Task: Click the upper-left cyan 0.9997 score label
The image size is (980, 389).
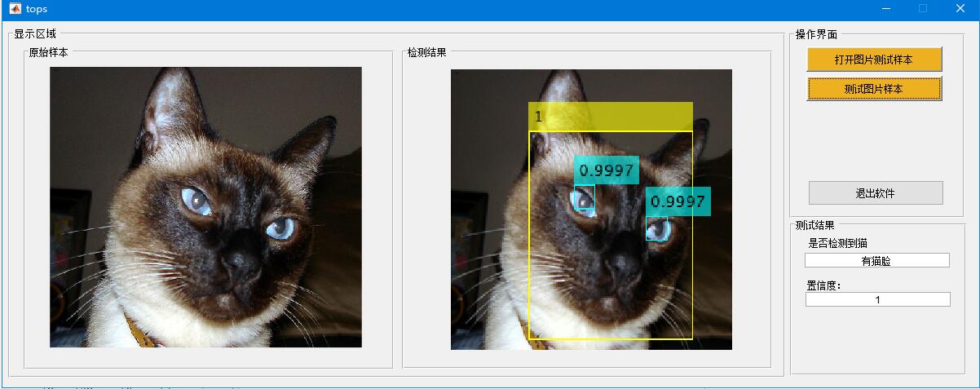Action: 606,170
